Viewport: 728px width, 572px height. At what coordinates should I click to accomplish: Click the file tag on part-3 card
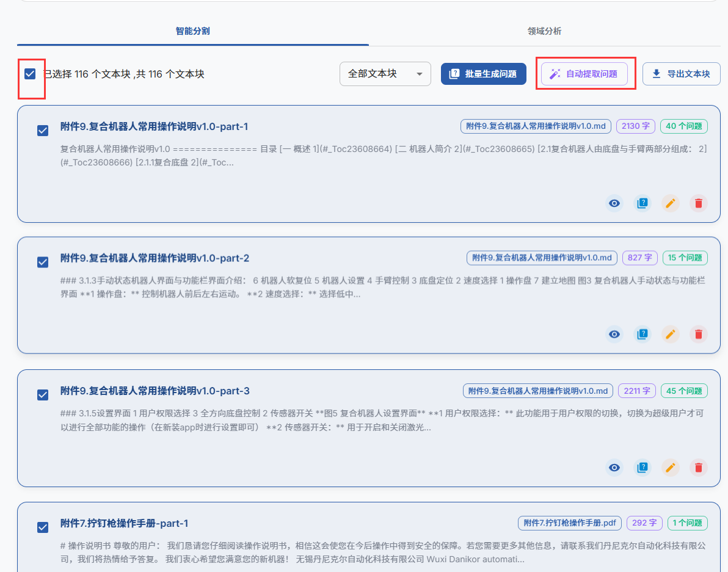coord(538,391)
